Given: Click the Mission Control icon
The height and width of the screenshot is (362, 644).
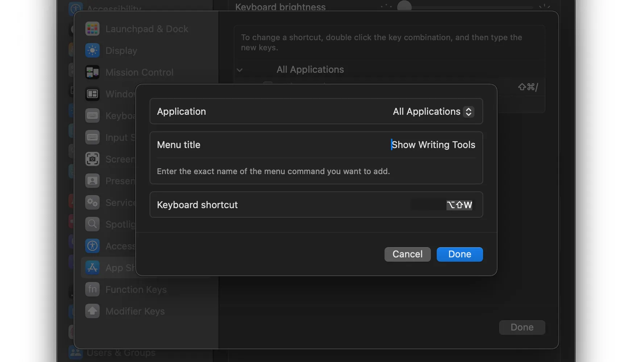Looking at the screenshot, I should click(x=92, y=72).
